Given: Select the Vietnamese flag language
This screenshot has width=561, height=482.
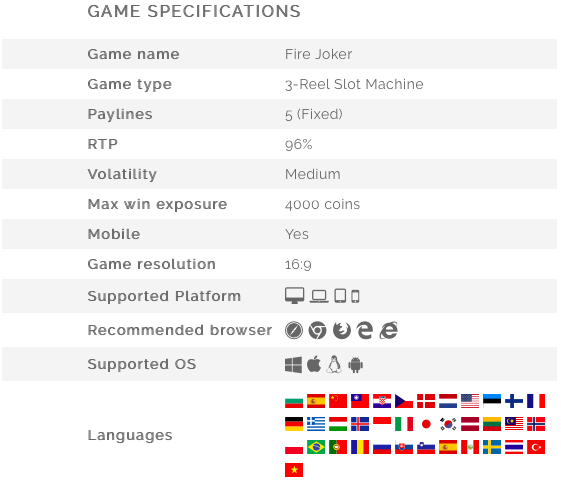Looking at the screenshot, I should click(x=294, y=470).
